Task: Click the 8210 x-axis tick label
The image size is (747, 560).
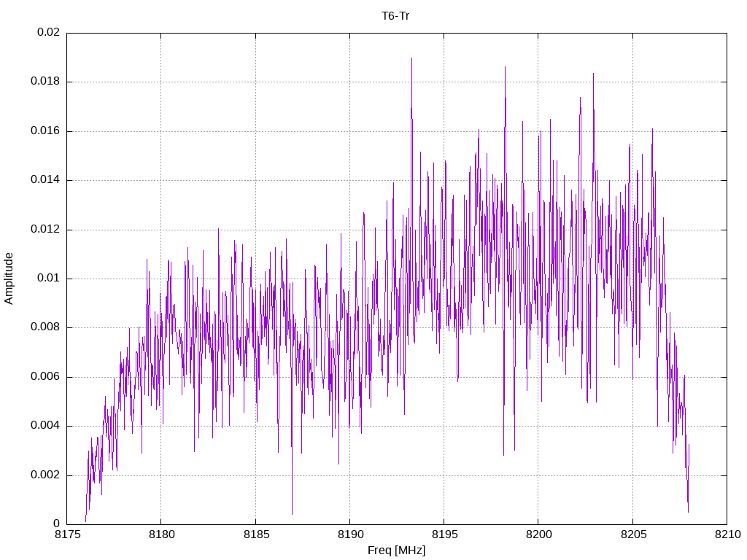Action: (728, 534)
